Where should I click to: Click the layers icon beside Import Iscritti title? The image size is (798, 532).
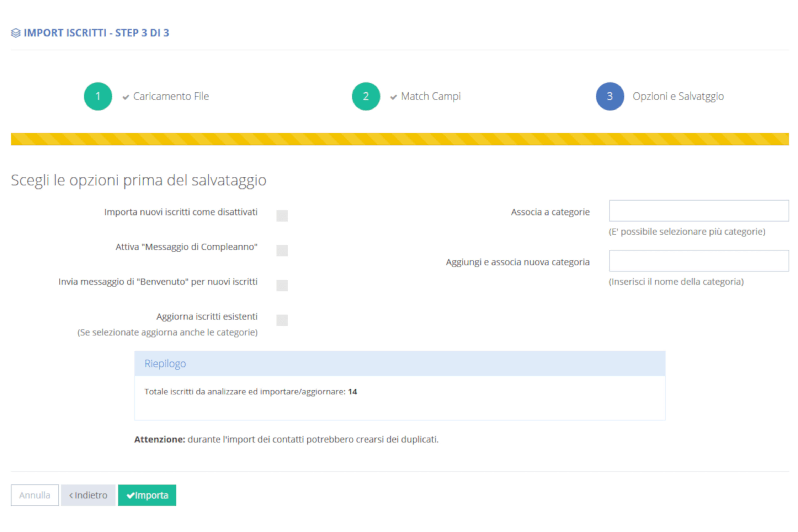point(16,33)
